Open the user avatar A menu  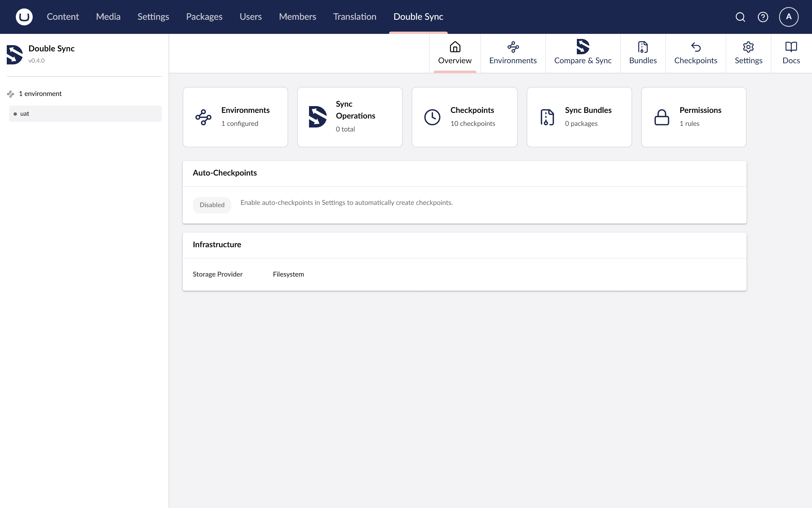point(789,17)
